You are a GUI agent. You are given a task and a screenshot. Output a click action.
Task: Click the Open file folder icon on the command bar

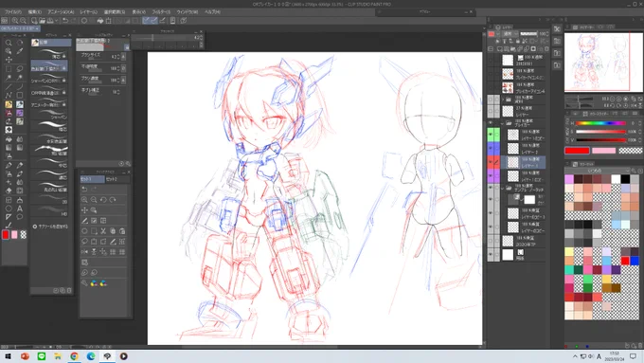pos(42,21)
